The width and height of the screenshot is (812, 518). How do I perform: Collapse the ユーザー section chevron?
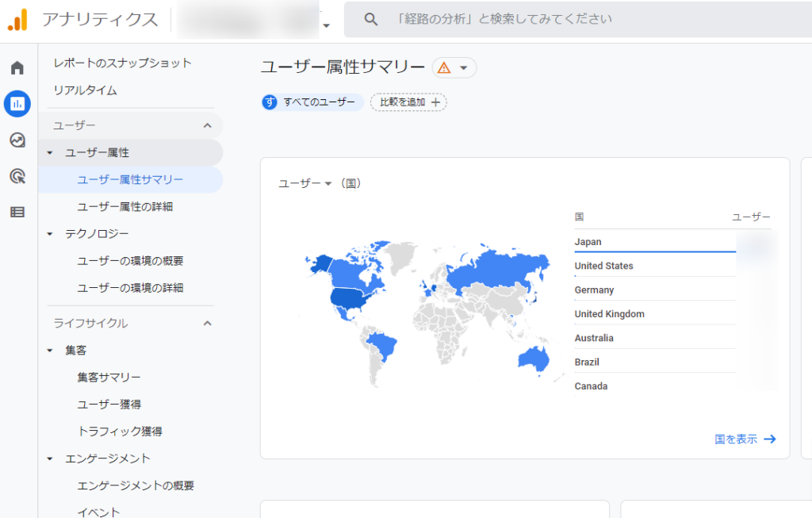[208, 125]
